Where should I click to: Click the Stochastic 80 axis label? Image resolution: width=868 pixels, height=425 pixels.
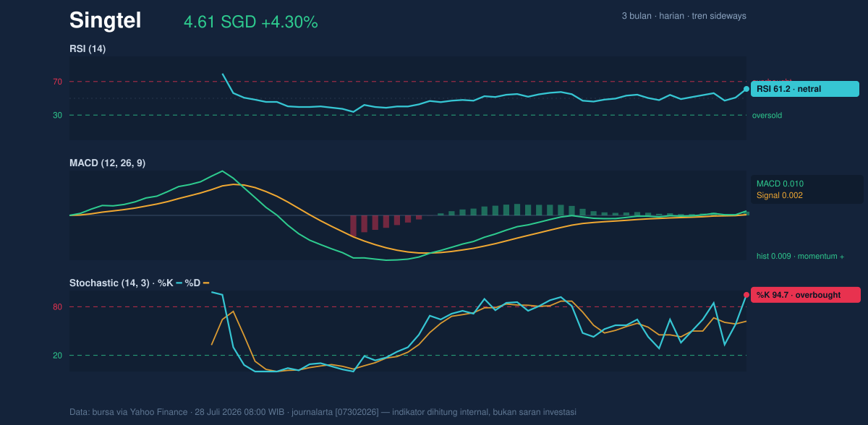[58, 307]
